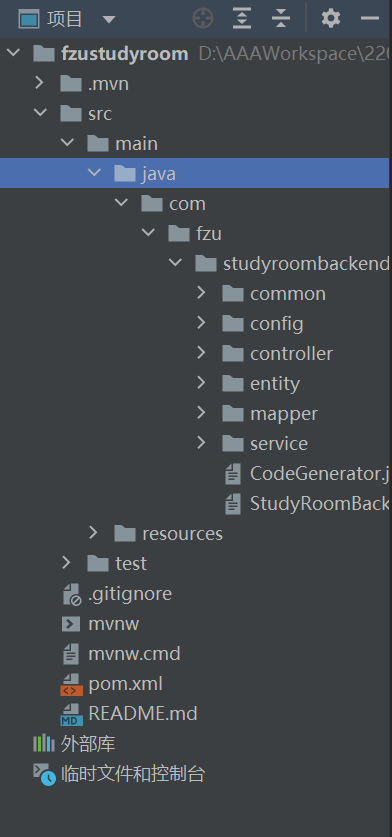
Task: Open the project panel settings gear
Action: 331,19
